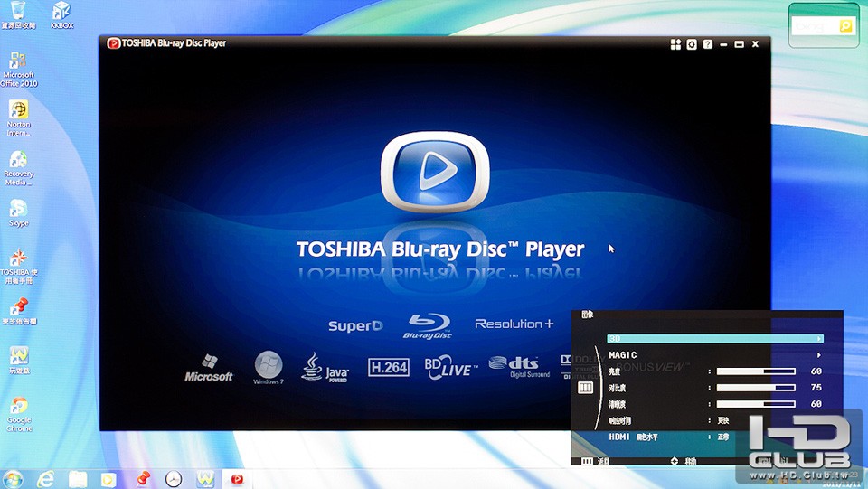Click the large play logo in the player

pos(435,172)
